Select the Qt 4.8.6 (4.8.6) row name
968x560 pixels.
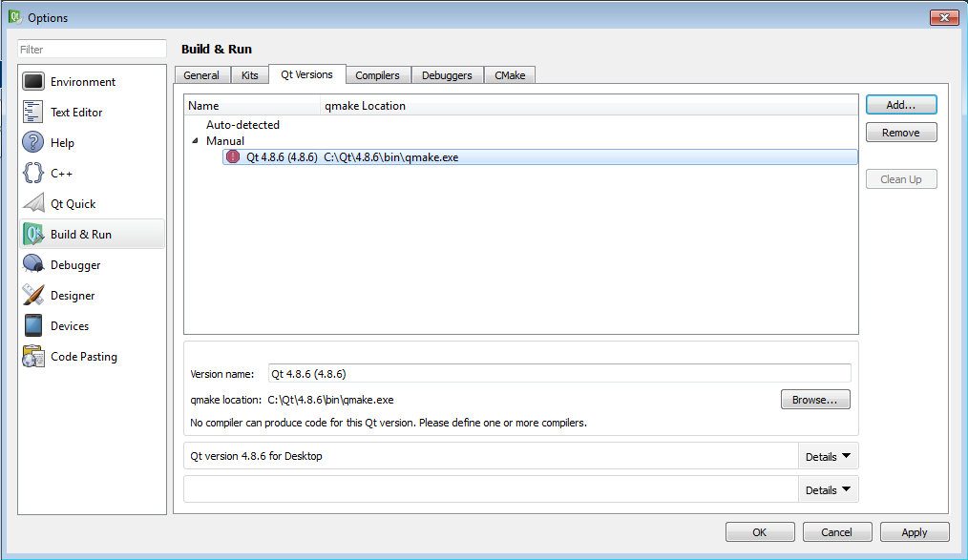point(283,157)
